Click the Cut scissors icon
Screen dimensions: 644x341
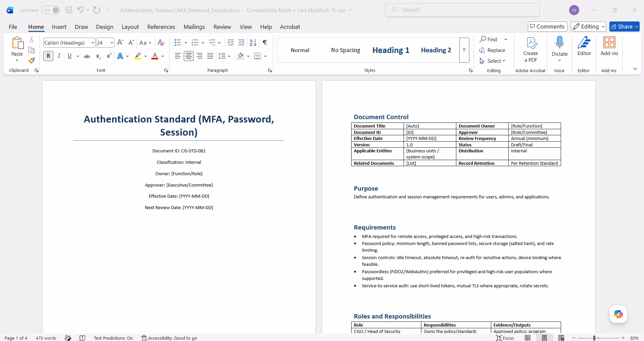pos(32,40)
